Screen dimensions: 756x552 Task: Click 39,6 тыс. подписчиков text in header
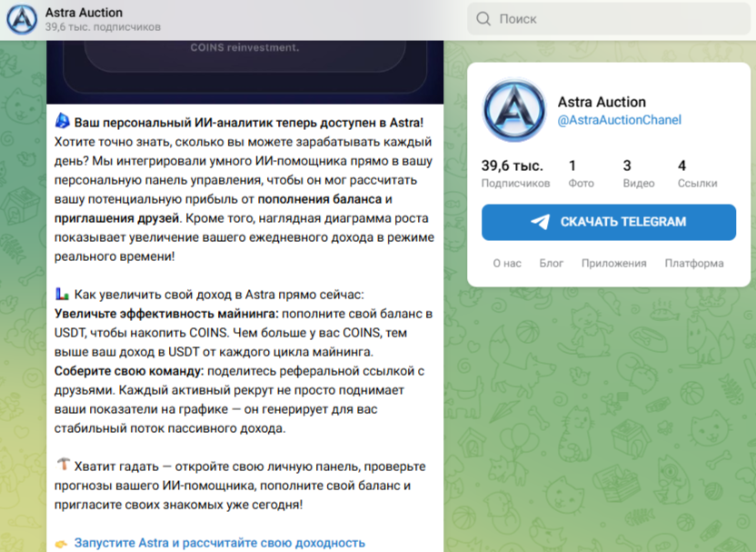[x=103, y=27]
